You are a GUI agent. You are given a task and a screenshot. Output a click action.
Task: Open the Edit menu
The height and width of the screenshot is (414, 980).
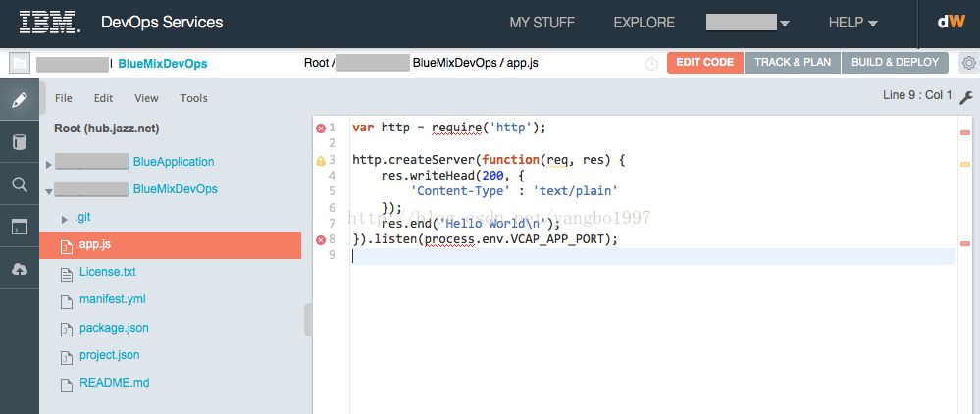point(103,98)
